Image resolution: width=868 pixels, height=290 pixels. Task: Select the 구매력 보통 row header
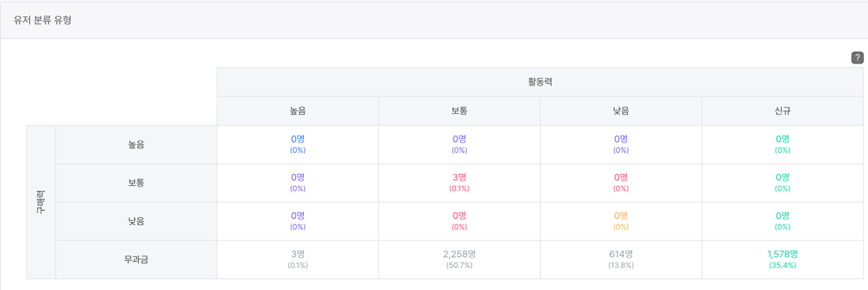click(137, 183)
